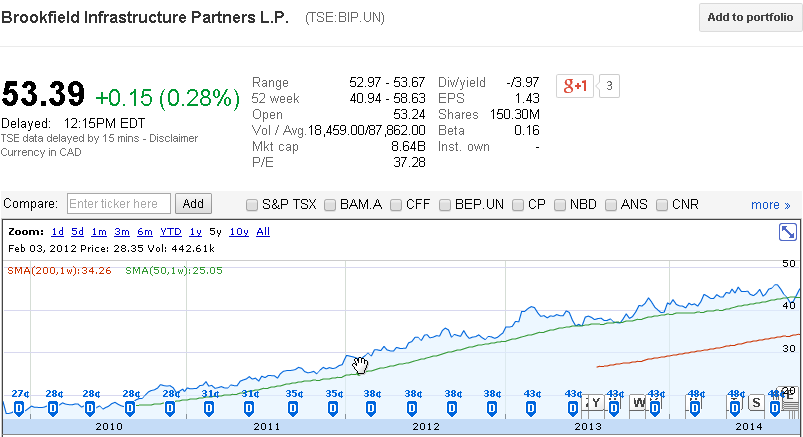
Task: Open the W event flag on chart
Action: 639,402
